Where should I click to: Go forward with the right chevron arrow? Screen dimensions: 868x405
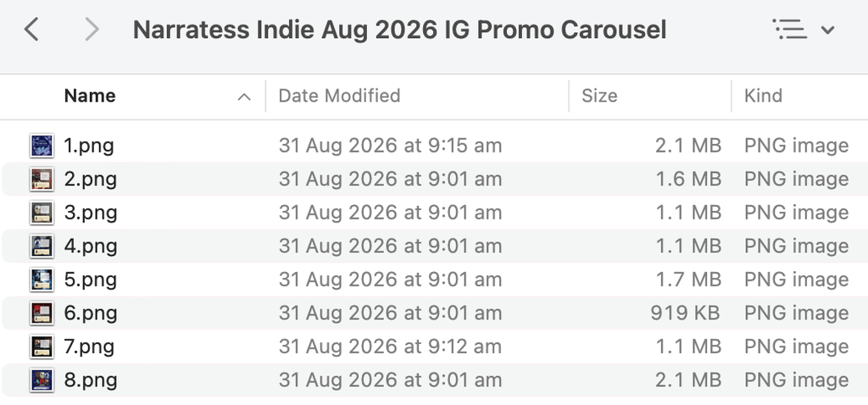coord(92,30)
